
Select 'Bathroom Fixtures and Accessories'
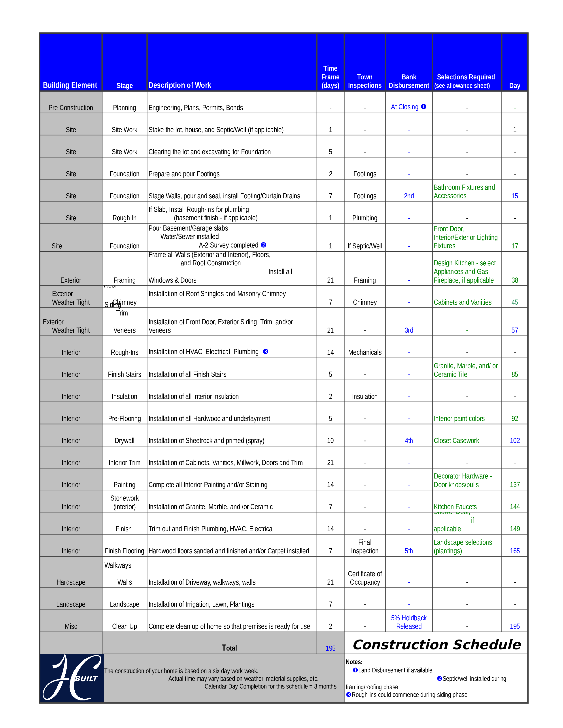click(464, 192)
